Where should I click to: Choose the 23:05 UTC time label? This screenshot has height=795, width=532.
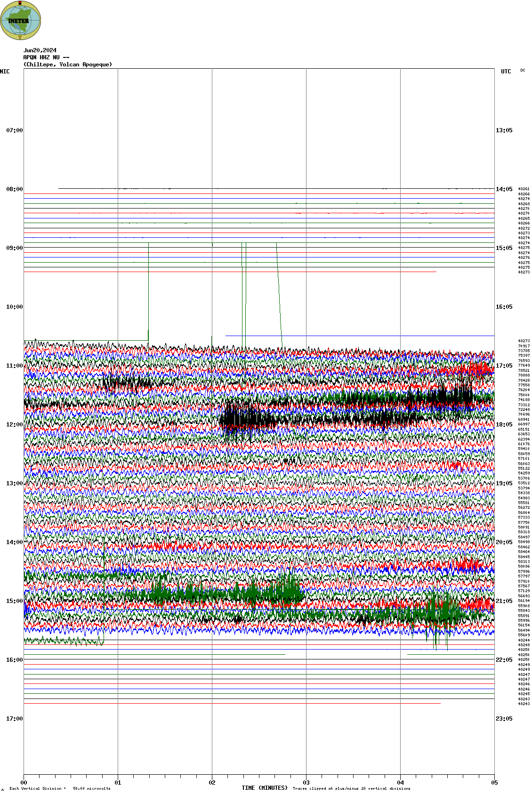[x=504, y=719]
